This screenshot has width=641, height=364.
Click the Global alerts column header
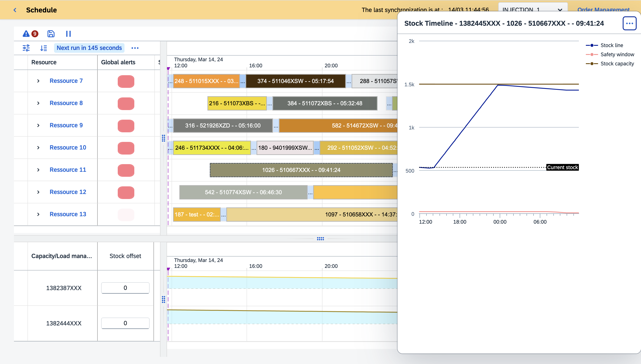pyautogui.click(x=126, y=62)
